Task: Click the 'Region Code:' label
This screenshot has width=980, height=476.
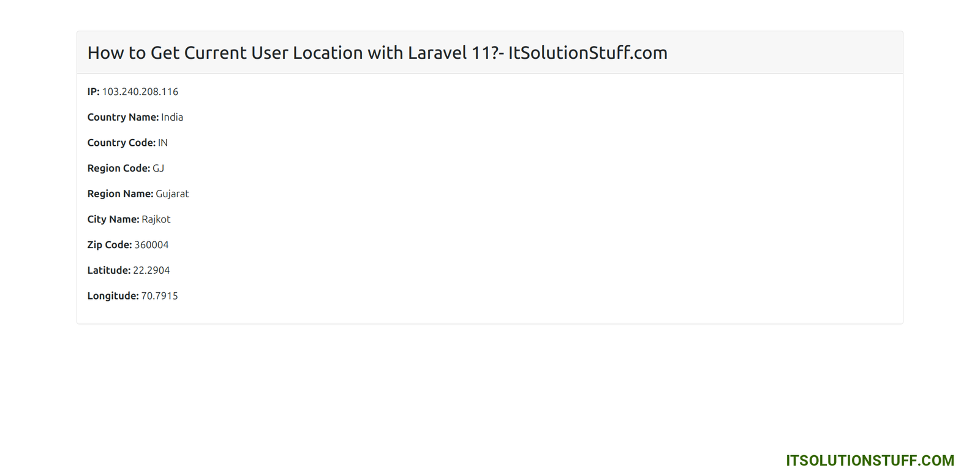Action: 118,168
